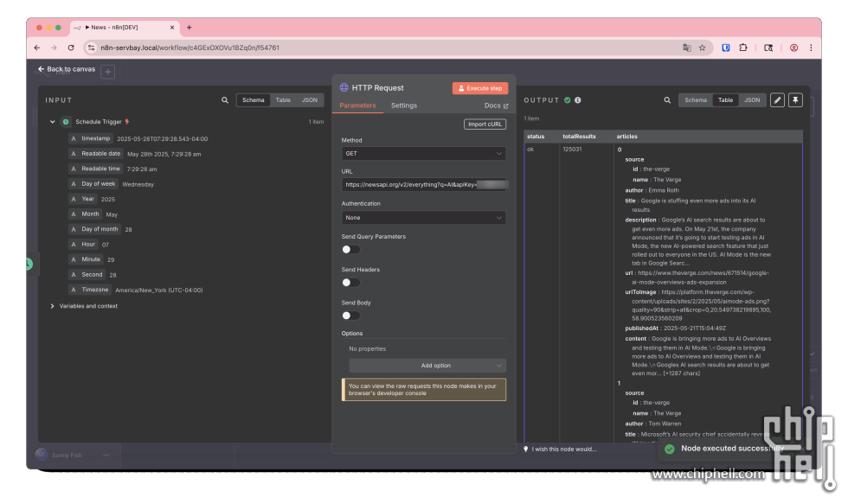The width and height of the screenshot is (848, 504).
Task: Click the Execute step button
Action: (x=479, y=88)
